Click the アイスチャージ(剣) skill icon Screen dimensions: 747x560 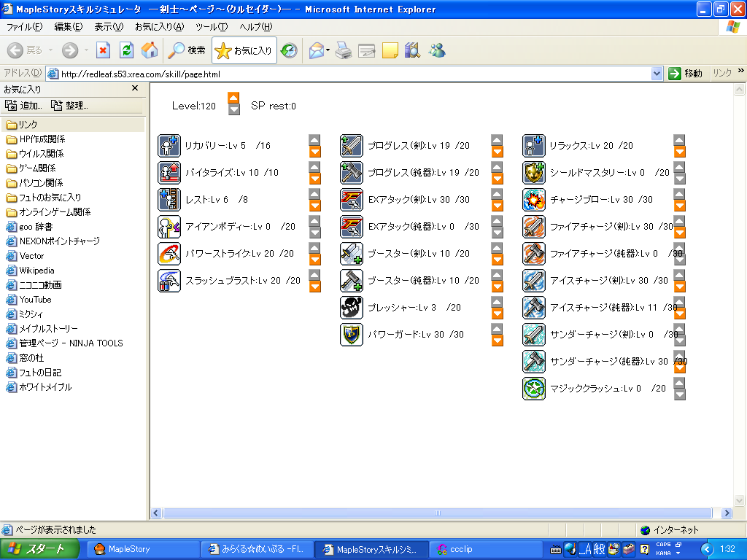coord(534,281)
